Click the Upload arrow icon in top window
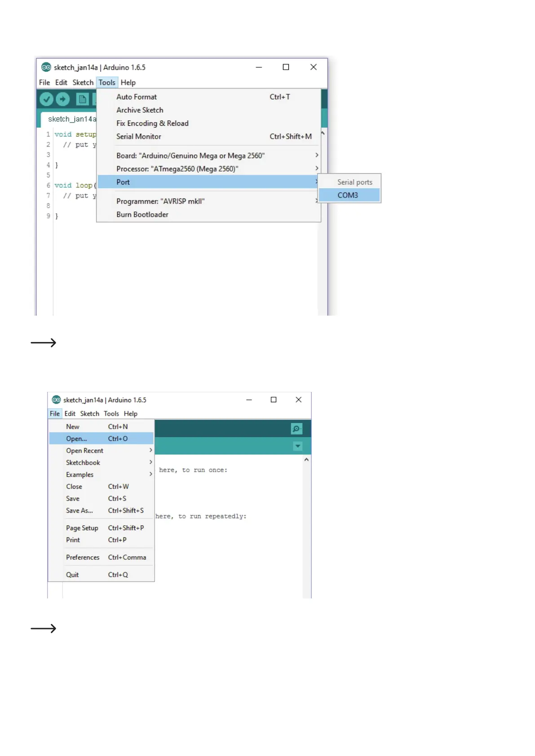The width and height of the screenshot is (535, 756). pyautogui.click(x=63, y=99)
